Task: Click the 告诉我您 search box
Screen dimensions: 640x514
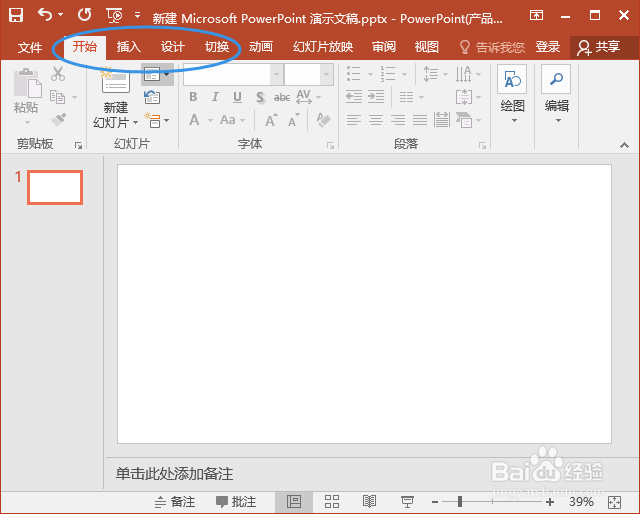Action: click(x=492, y=47)
